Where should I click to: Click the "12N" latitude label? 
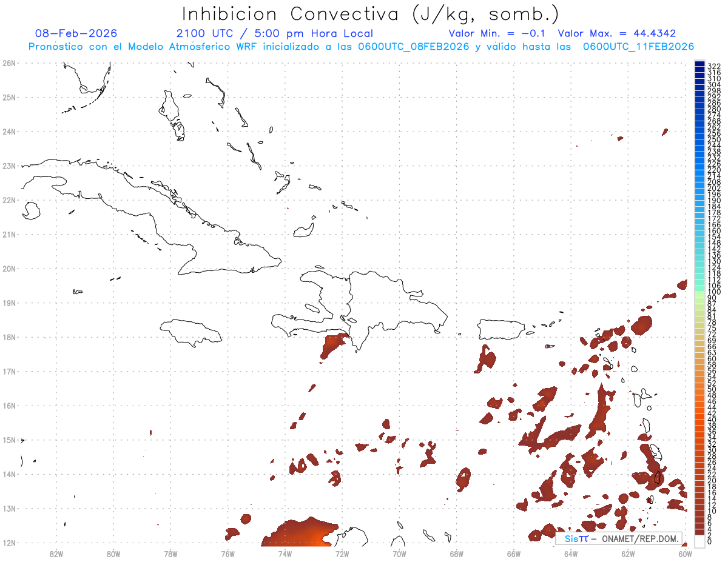[x=9, y=543]
